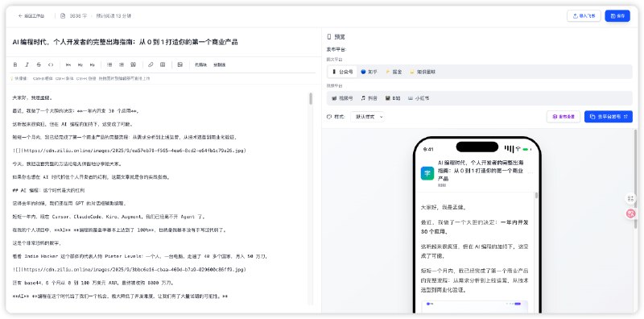Click the phone preview scrollbar
Screen dimensions: 644x319
[536, 196]
